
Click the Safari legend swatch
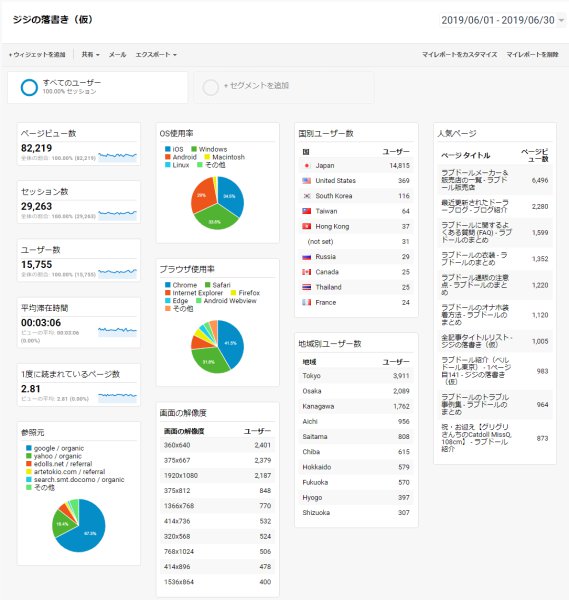[207, 285]
